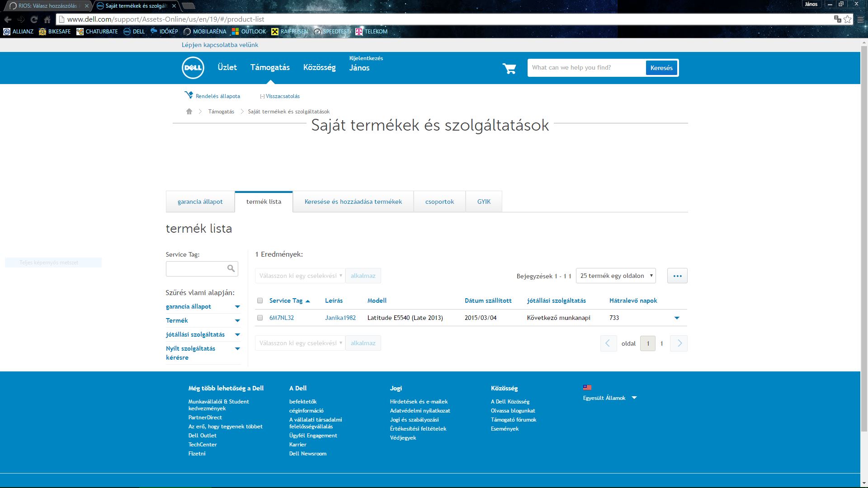Open TELEKOM bookmark
The width and height of the screenshot is (868, 488).
pyautogui.click(x=372, y=32)
